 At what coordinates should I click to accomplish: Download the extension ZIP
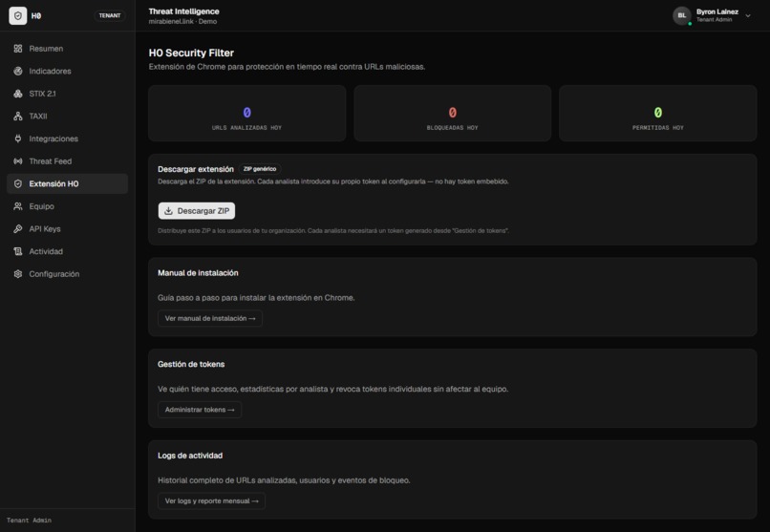click(x=197, y=211)
